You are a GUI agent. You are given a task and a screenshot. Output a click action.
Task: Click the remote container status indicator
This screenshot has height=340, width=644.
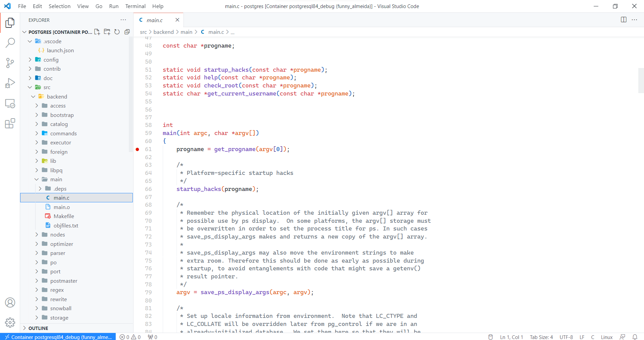click(x=58, y=337)
